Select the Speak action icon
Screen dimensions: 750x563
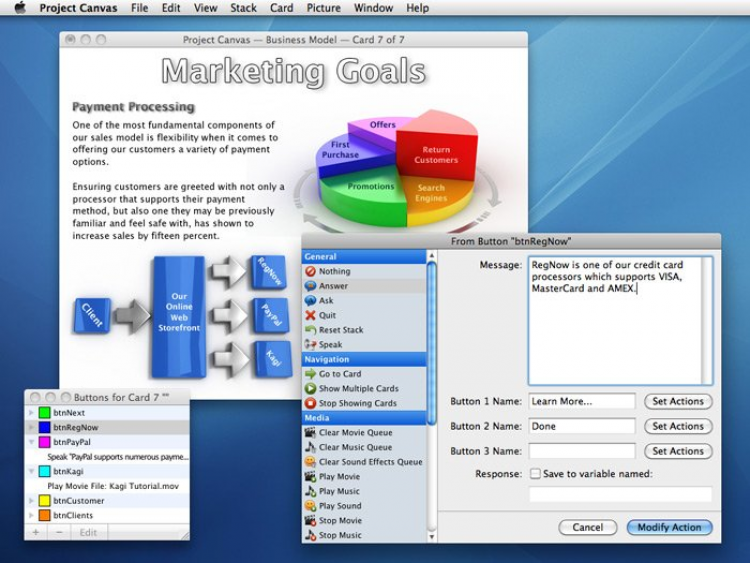coord(310,344)
